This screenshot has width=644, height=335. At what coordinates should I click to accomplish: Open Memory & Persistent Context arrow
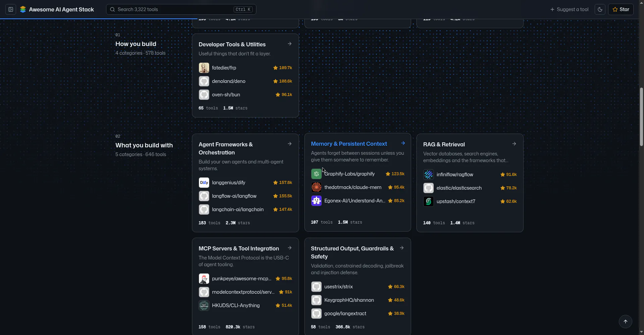[403, 143]
